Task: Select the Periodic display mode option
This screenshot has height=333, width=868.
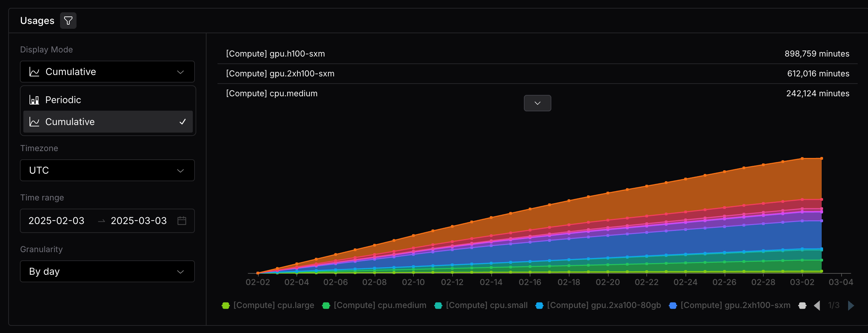Action: coord(108,100)
